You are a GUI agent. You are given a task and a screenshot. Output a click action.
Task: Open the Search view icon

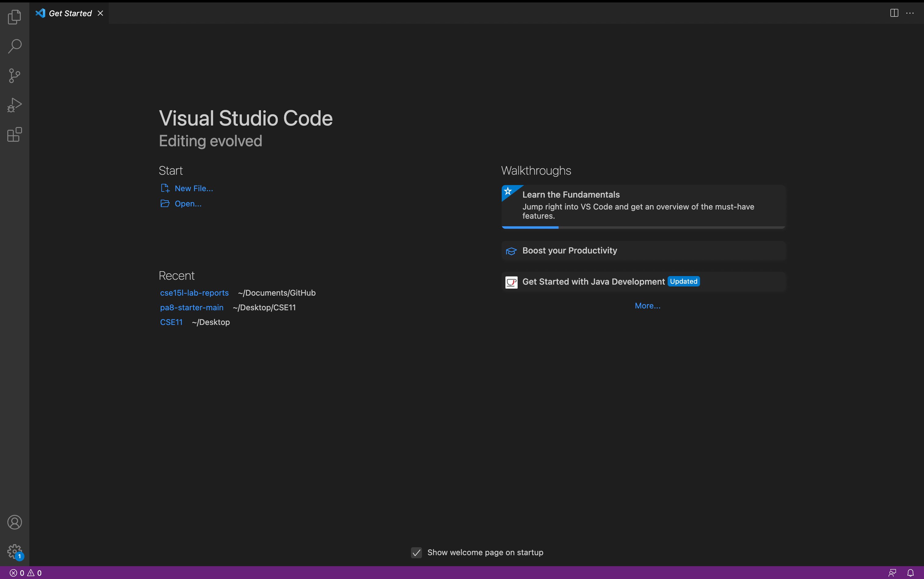click(15, 46)
